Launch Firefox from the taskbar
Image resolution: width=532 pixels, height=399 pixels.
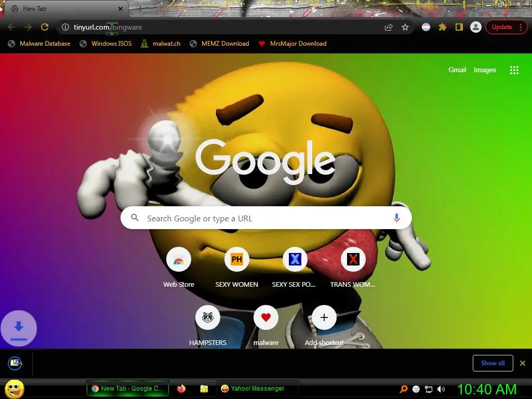(x=181, y=389)
